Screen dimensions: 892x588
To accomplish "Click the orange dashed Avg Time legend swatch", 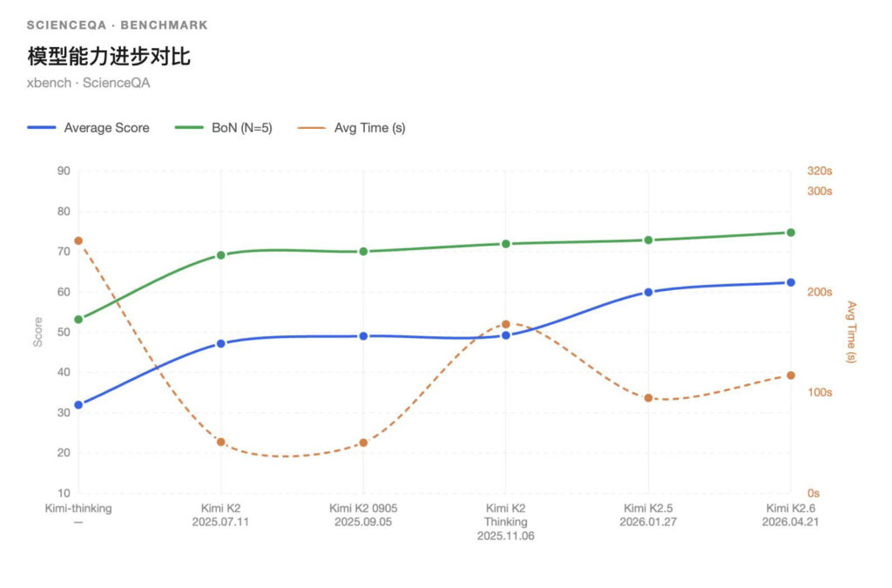I will click(x=311, y=128).
